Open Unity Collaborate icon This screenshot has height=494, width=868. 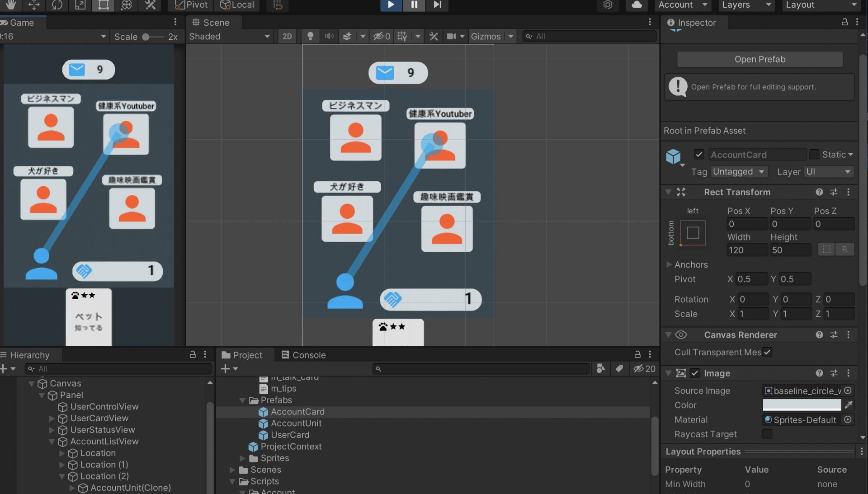(608, 5)
